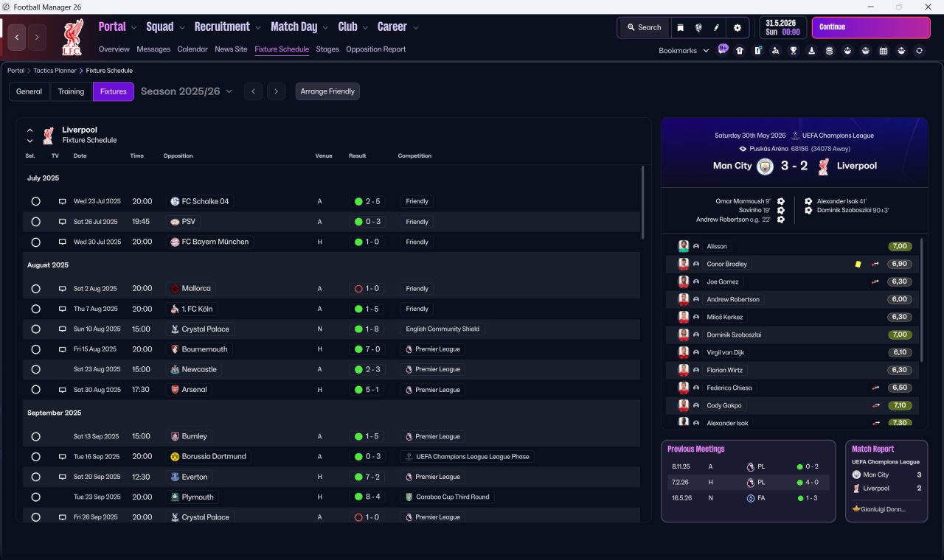Click the Continue button
The image size is (944, 560).
871,27
